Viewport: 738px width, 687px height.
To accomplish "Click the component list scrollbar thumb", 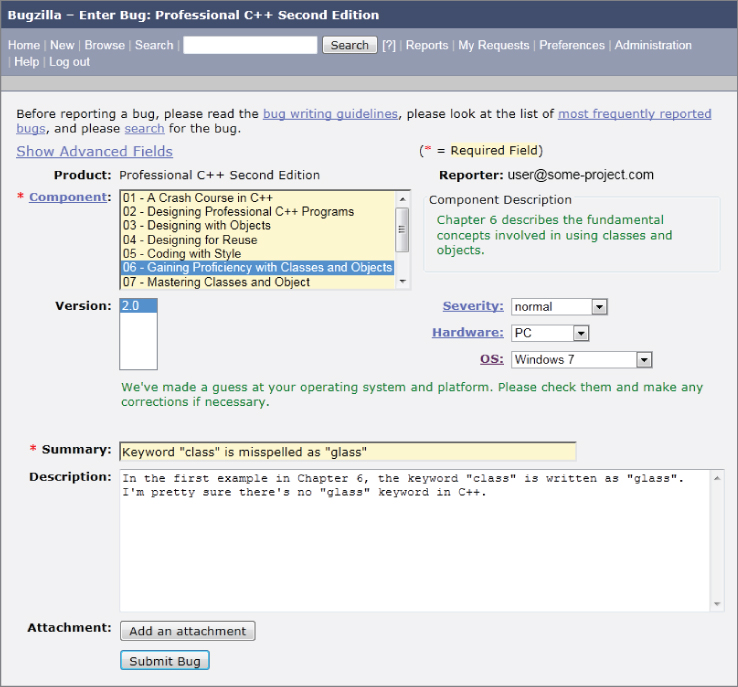I will click(x=402, y=230).
